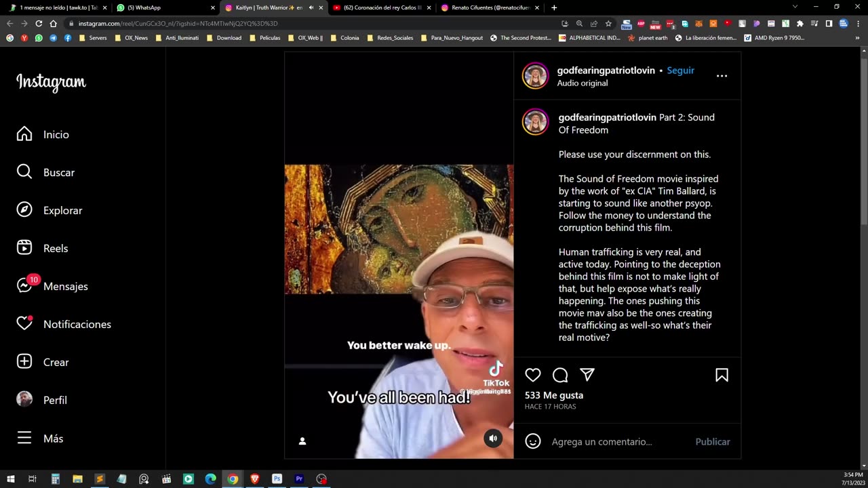
Task: Like the post with heart icon
Action: coord(533,375)
